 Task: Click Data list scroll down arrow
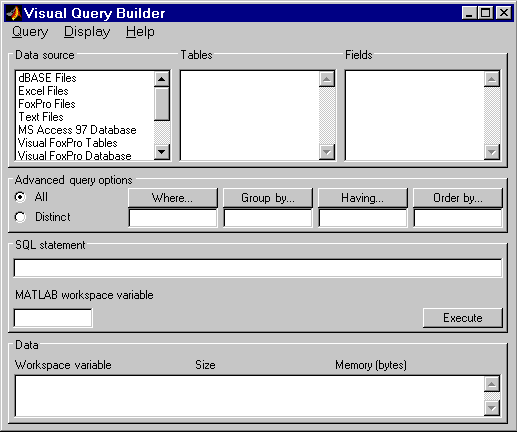coord(492,408)
